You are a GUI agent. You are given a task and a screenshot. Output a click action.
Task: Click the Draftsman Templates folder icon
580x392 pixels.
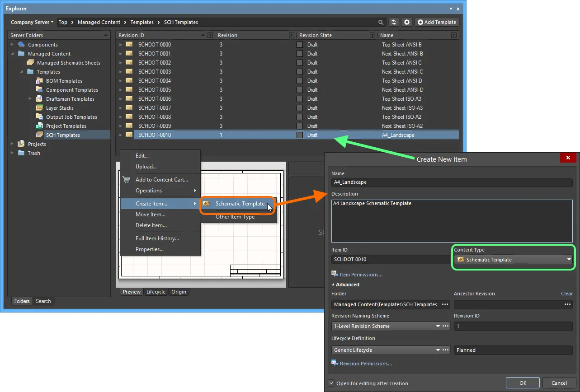[39, 99]
